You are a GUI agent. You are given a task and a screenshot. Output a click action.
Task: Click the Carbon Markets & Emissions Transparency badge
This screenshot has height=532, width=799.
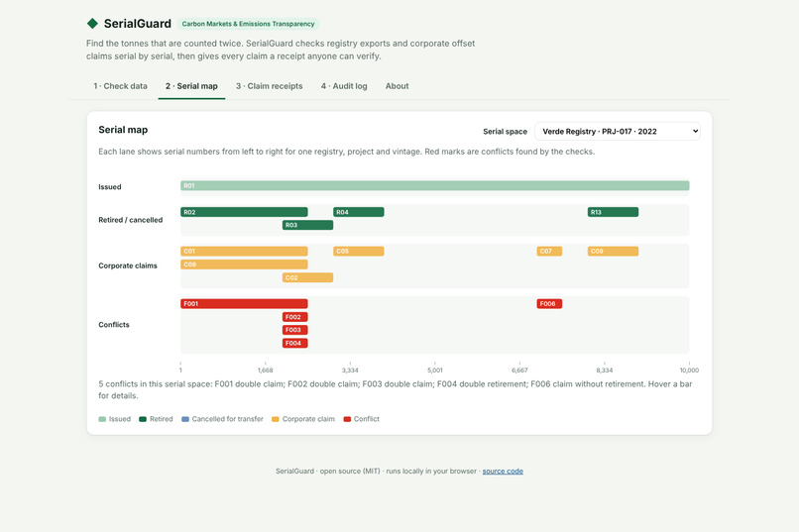[248, 24]
